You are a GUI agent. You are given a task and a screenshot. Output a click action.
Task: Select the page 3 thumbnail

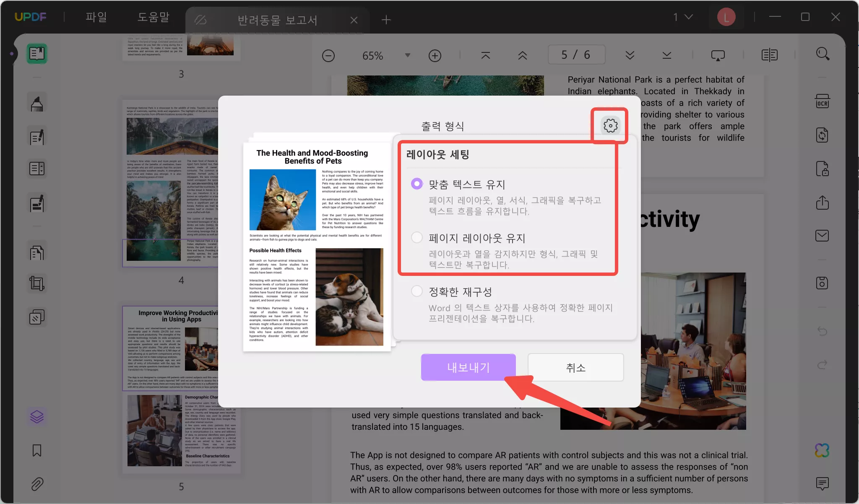click(x=181, y=47)
